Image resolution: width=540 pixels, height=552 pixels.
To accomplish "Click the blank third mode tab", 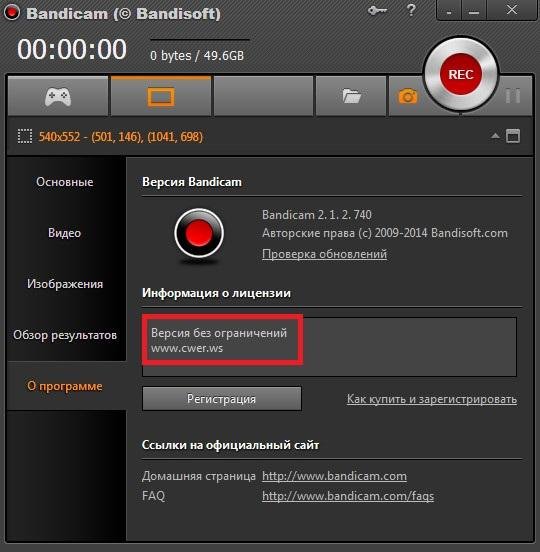I will click(x=263, y=96).
